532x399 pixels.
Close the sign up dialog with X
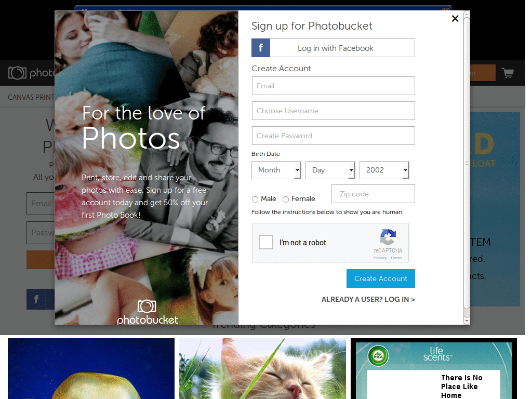pyautogui.click(x=455, y=19)
